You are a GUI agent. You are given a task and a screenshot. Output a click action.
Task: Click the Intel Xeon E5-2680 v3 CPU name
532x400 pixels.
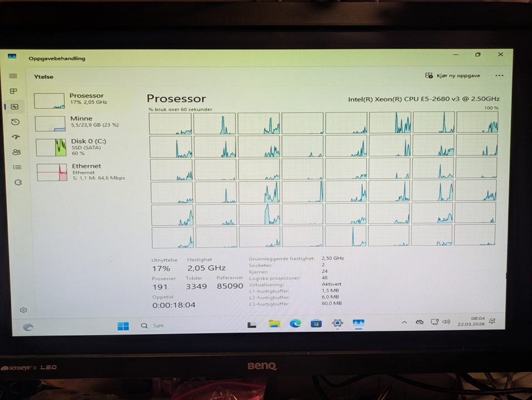click(424, 99)
